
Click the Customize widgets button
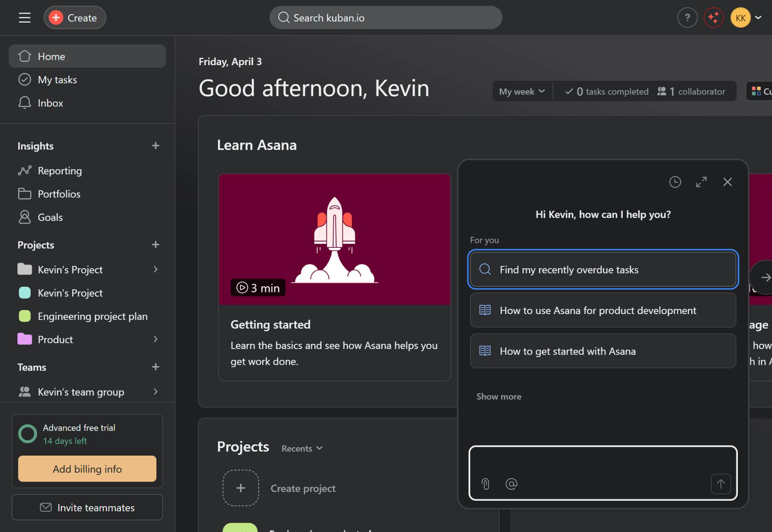(x=760, y=91)
